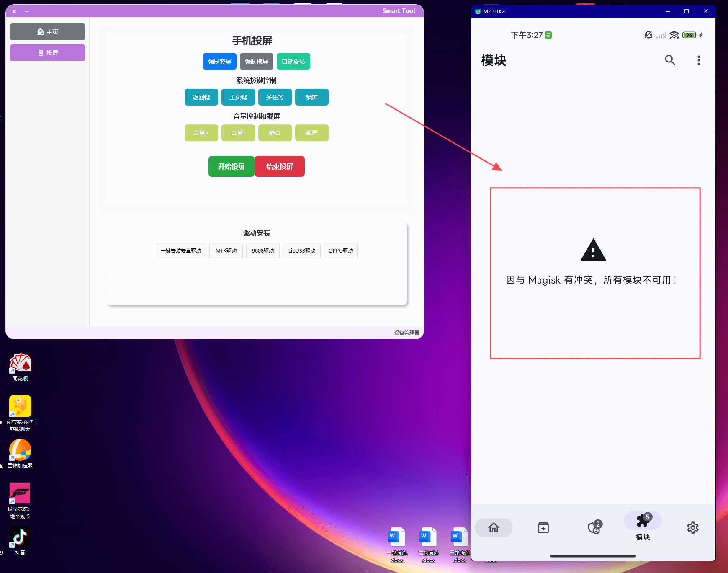Screen dimensions: 728x573
Task: Take a screenshot with 截屏
Action: coord(312,133)
